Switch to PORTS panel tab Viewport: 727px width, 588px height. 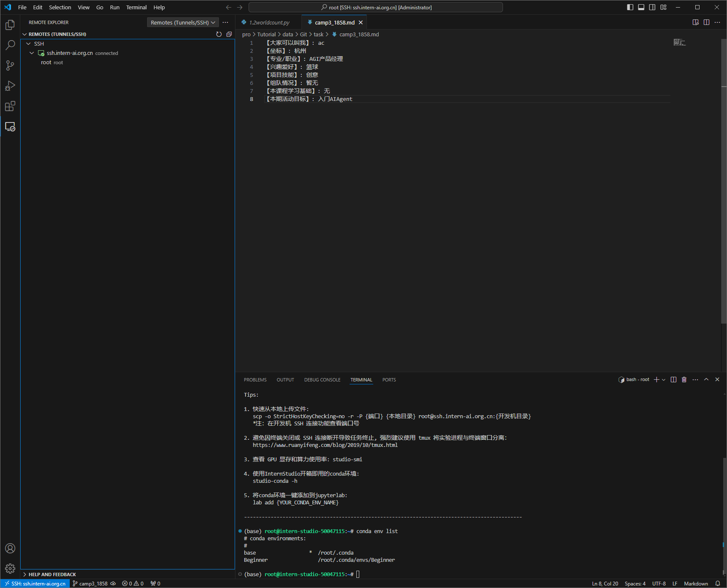point(389,380)
